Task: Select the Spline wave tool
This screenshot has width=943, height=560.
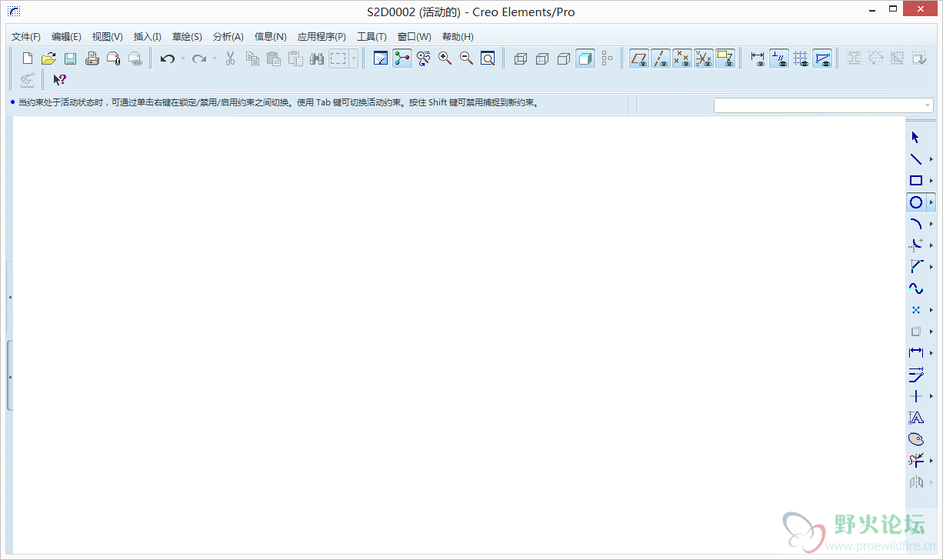Action: pyautogui.click(x=915, y=288)
